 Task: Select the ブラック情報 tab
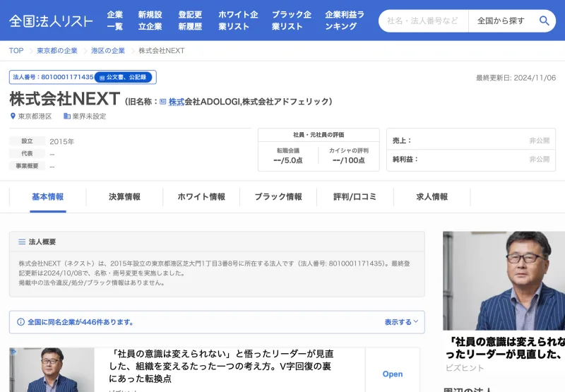click(x=278, y=197)
